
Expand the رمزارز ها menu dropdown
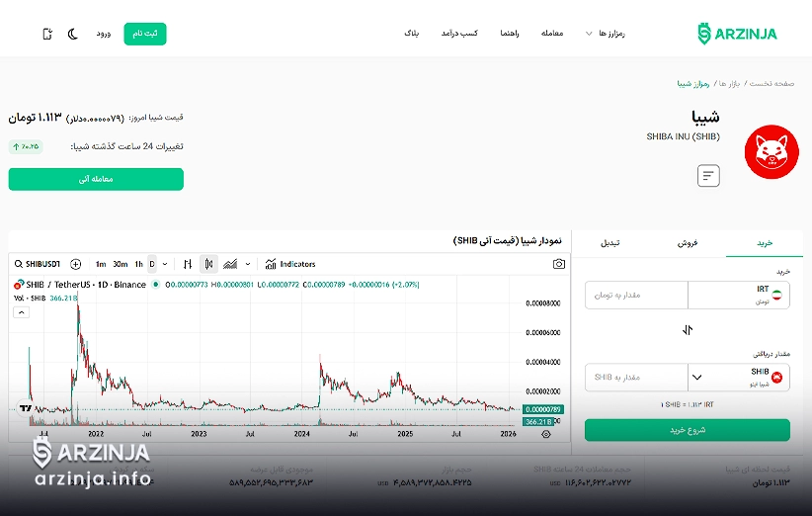click(606, 34)
